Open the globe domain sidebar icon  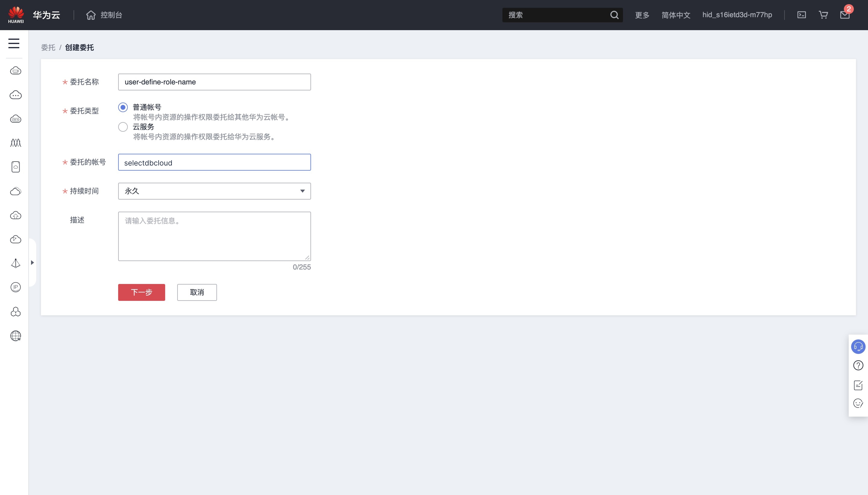pyautogui.click(x=16, y=336)
